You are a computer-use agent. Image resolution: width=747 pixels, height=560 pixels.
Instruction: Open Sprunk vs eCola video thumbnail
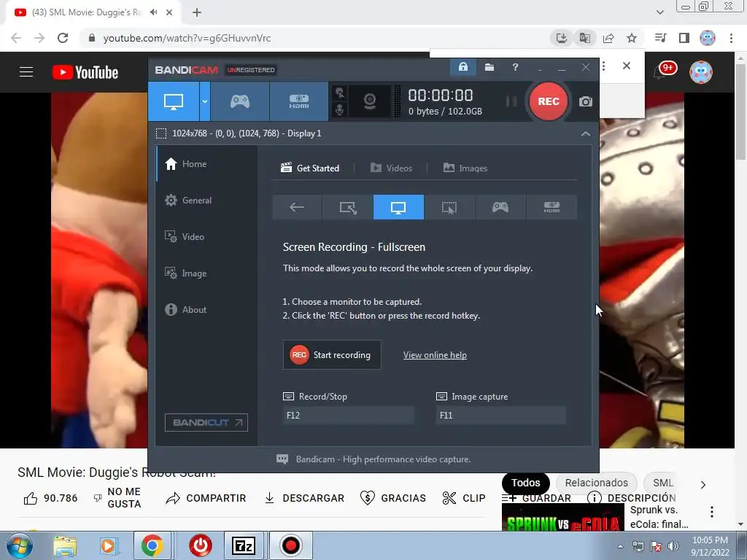click(563, 518)
